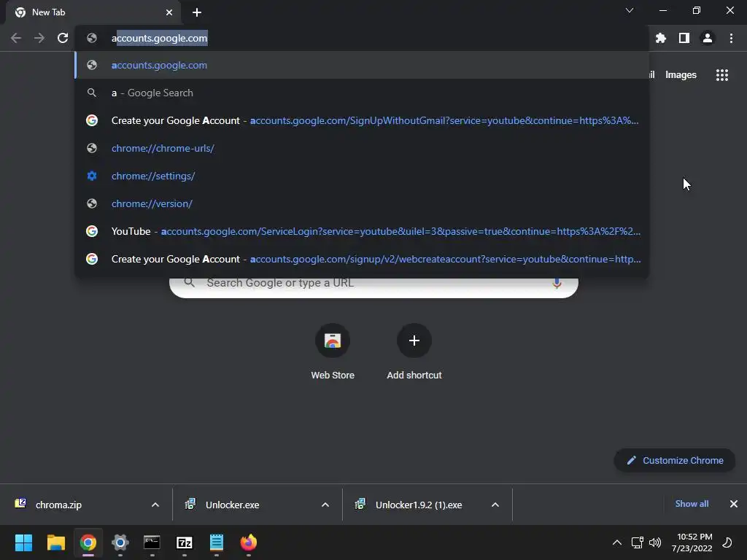Choose the webcreateaccount signup suggestion
The height and width of the screenshot is (560, 747).
[362, 259]
